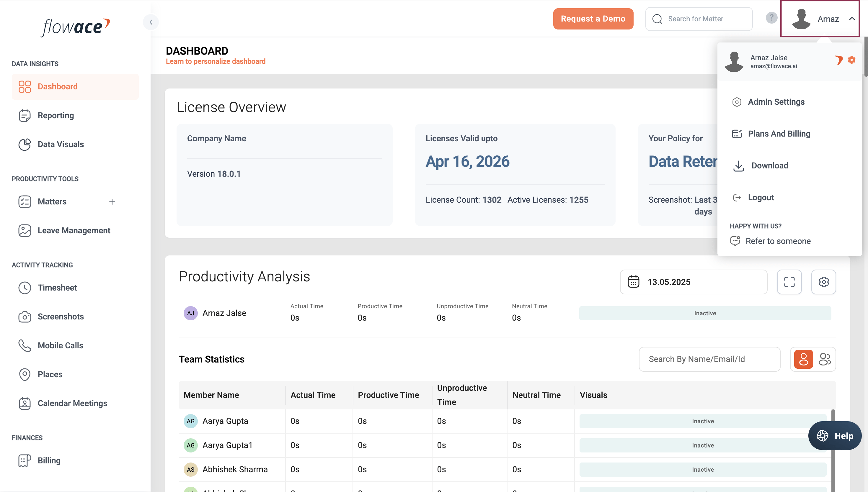Click the calendar icon in date field
The height and width of the screenshot is (492, 868).
coord(633,282)
